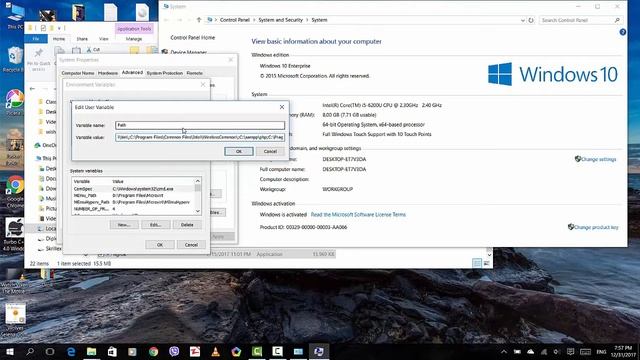Open the Device Manager link
This screenshot has height=360, width=640.
[x=189, y=52]
